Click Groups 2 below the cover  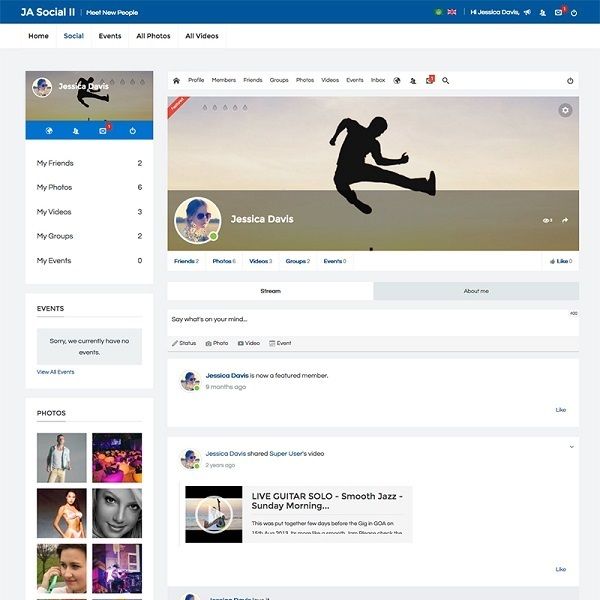[x=298, y=261]
